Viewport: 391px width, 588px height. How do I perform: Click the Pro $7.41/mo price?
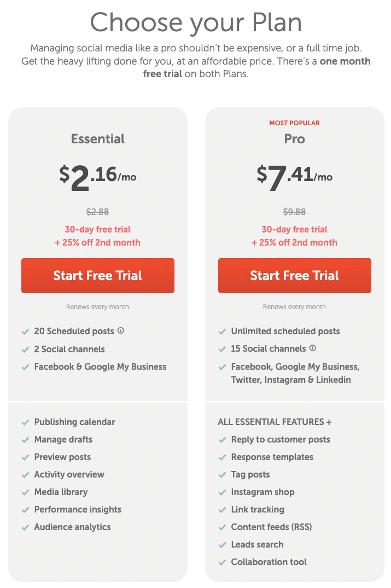pyautogui.click(x=295, y=178)
